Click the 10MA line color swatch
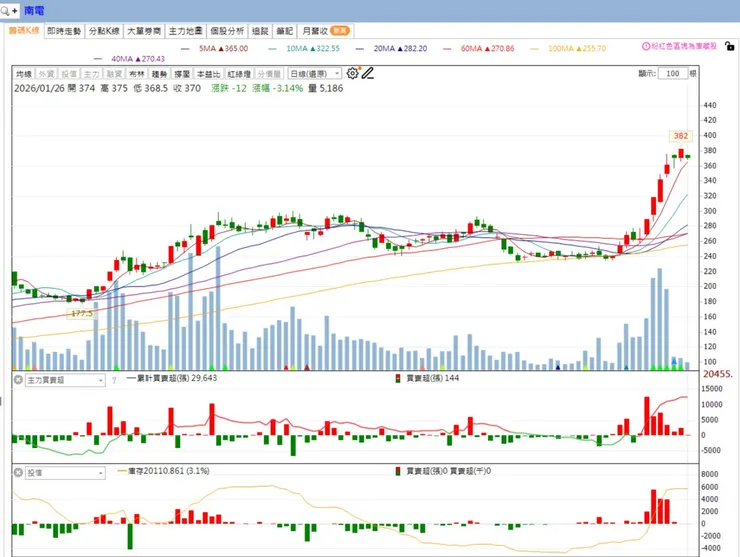This screenshot has width=740, height=557. [x=272, y=49]
